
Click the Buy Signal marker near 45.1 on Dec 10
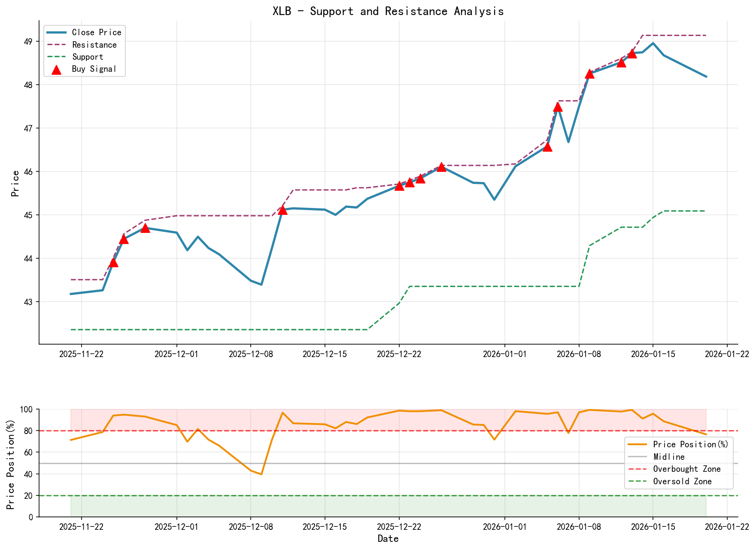[x=283, y=211]
